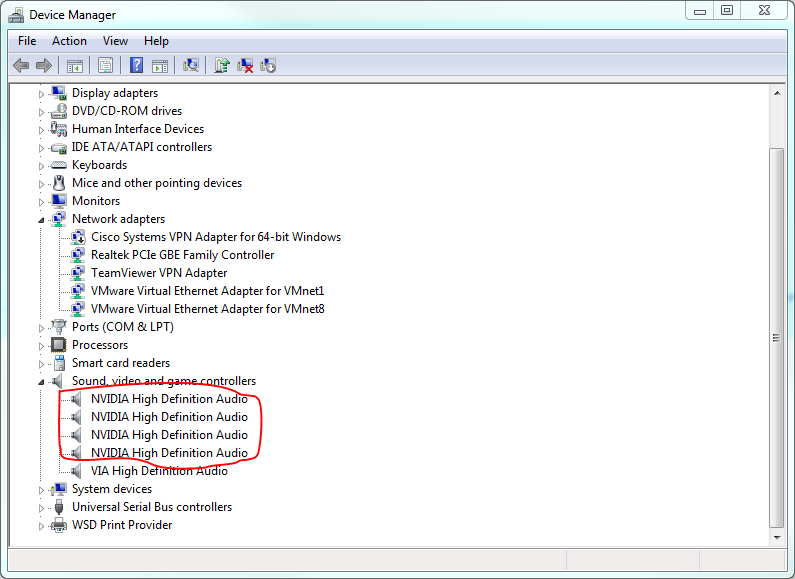Expand the DVD/CD-ROM drives node
Image resolution: width=795 pixels, height=579 pixels.
tap(41, 112)
